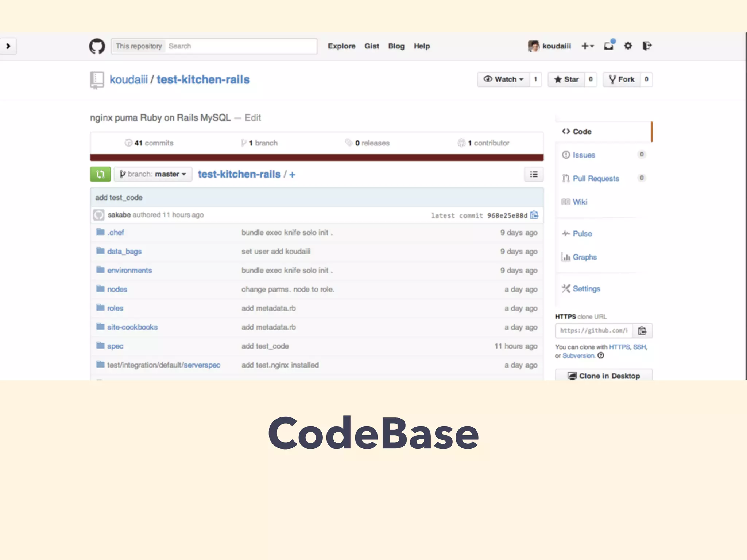Open repository Settings tab
This screenshot has width=747, height=560.
tap(586, 289)
